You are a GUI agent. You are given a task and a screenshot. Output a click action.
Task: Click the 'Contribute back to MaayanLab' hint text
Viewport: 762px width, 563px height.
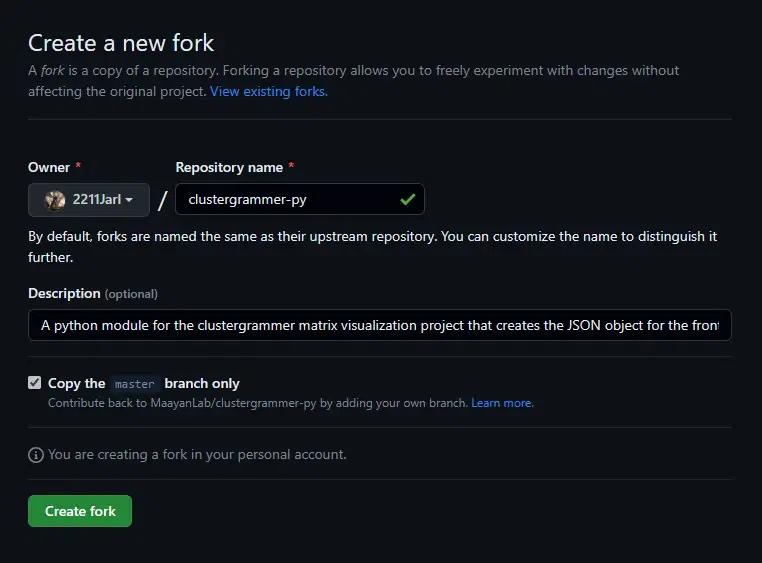tap(258, 403)
